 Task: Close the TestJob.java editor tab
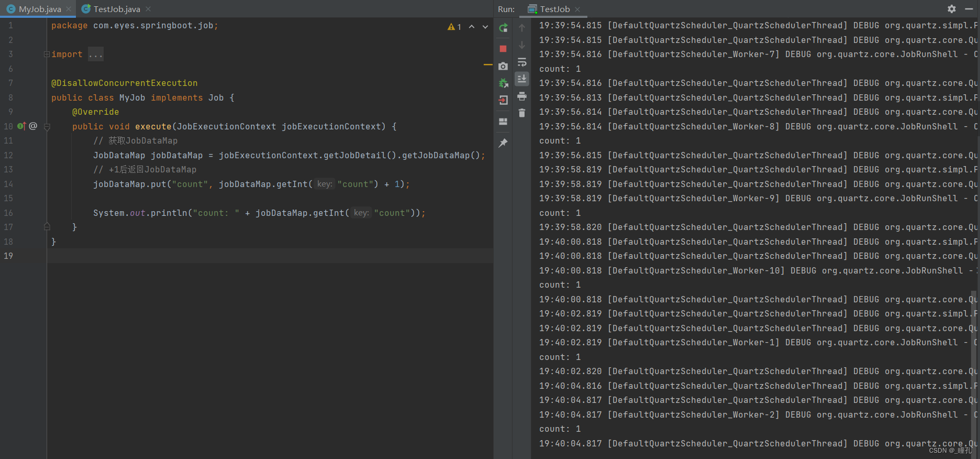pos(148,9)
